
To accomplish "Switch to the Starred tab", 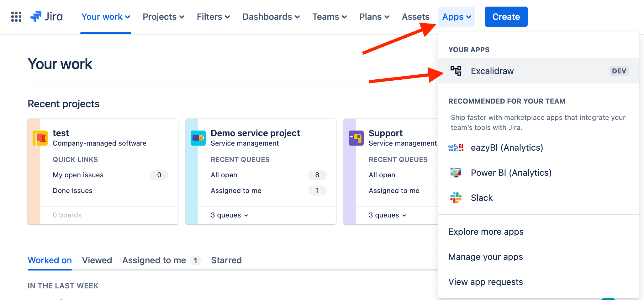I will click(x=226, y=260).
